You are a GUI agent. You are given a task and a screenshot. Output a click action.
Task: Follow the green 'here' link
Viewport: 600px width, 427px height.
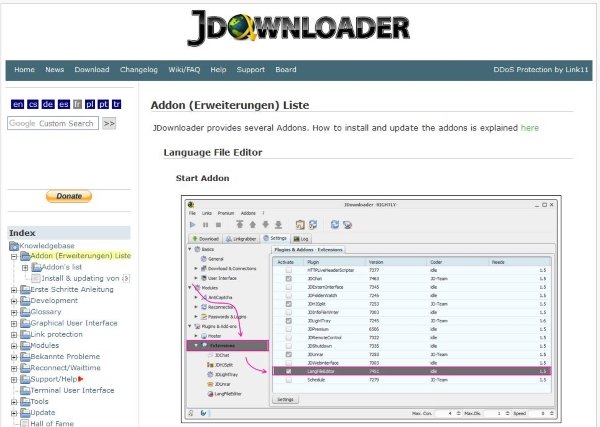click(x=530, y=128)
